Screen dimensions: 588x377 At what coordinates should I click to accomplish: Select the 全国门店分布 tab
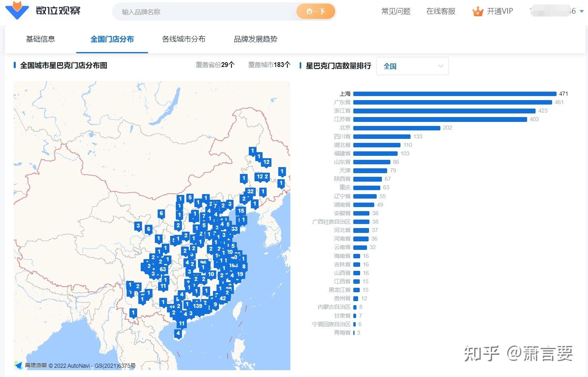[112, 39]
